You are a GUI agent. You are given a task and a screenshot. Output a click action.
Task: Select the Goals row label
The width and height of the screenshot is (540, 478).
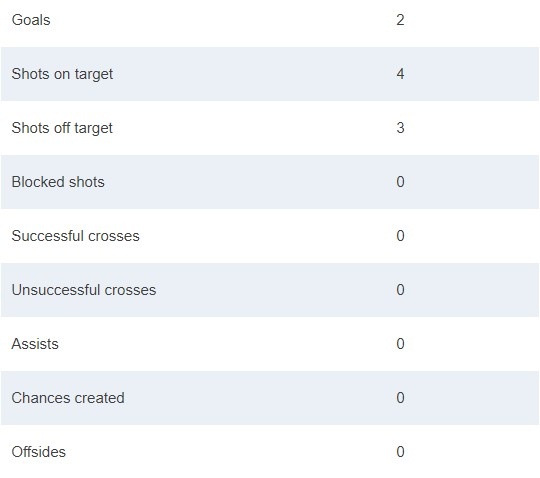pyautogui.click(x=31, y=20)
